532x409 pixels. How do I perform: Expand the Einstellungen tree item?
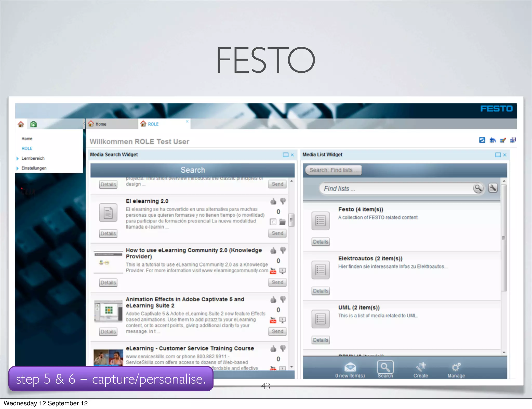coord(17,168)
